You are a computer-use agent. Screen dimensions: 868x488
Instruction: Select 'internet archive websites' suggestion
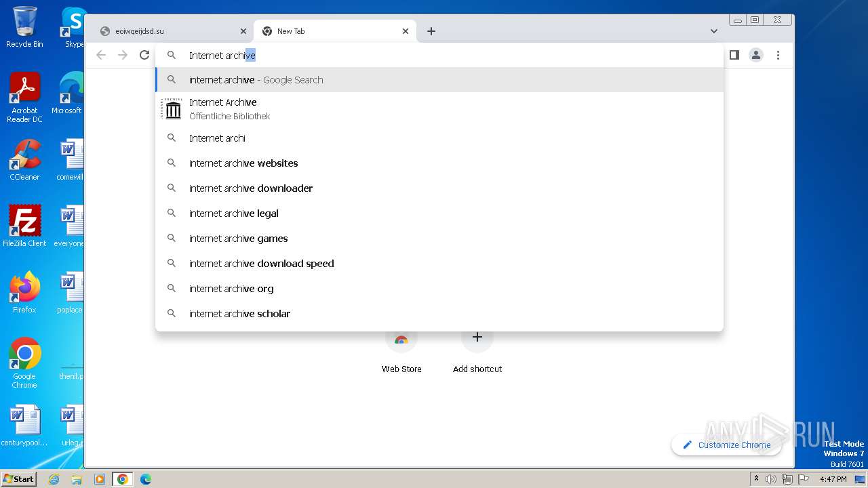coord(439,163)
